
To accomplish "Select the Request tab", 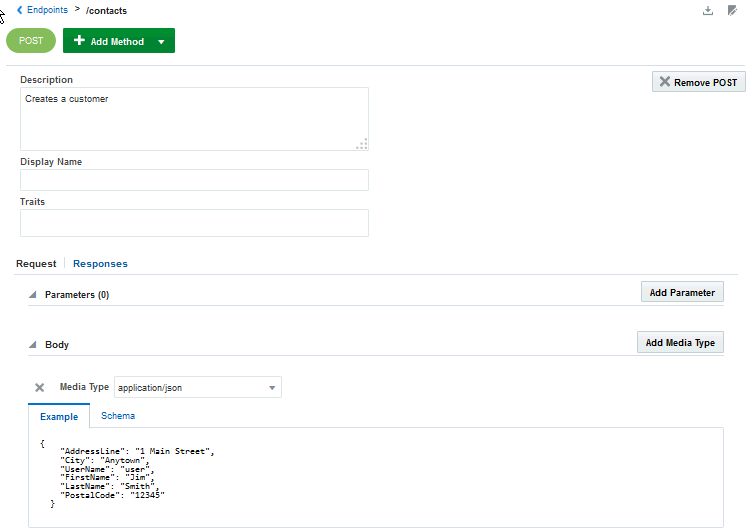I will click(36, 264).
